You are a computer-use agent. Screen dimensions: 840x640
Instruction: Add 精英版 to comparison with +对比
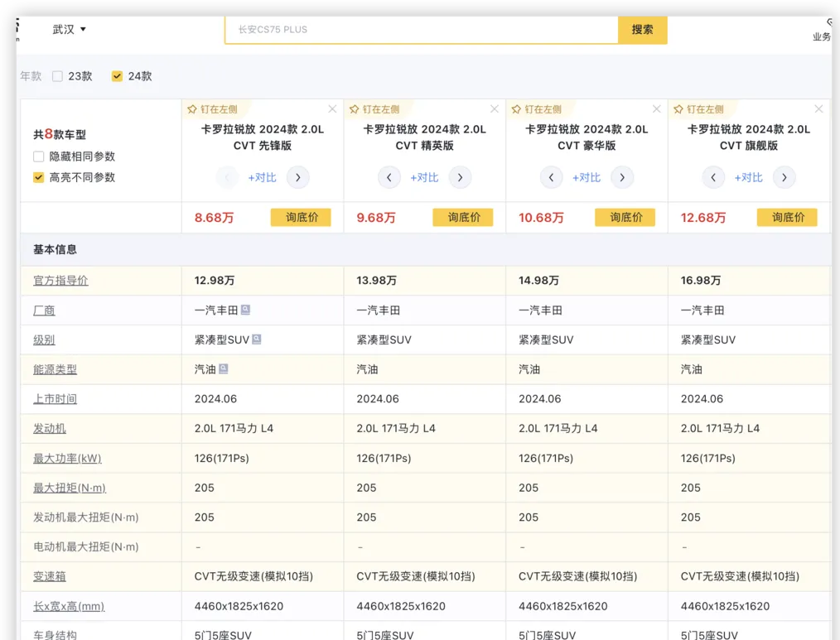click(x=424, y=178)
